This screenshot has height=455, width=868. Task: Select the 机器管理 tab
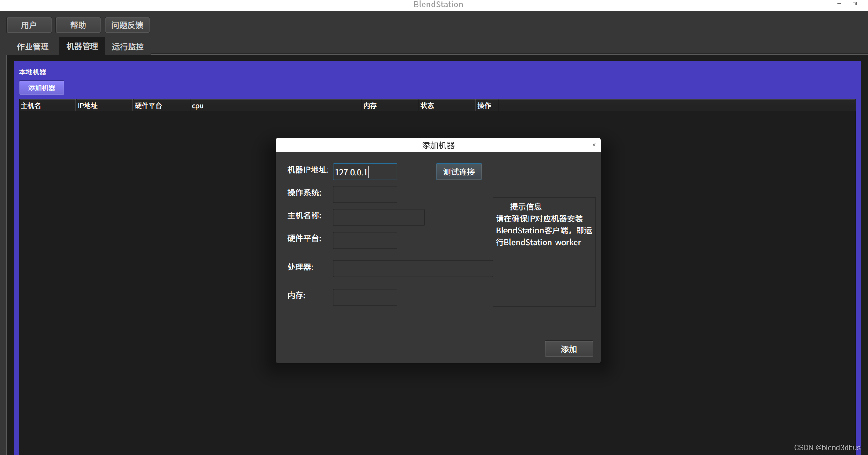click(82, 47)
